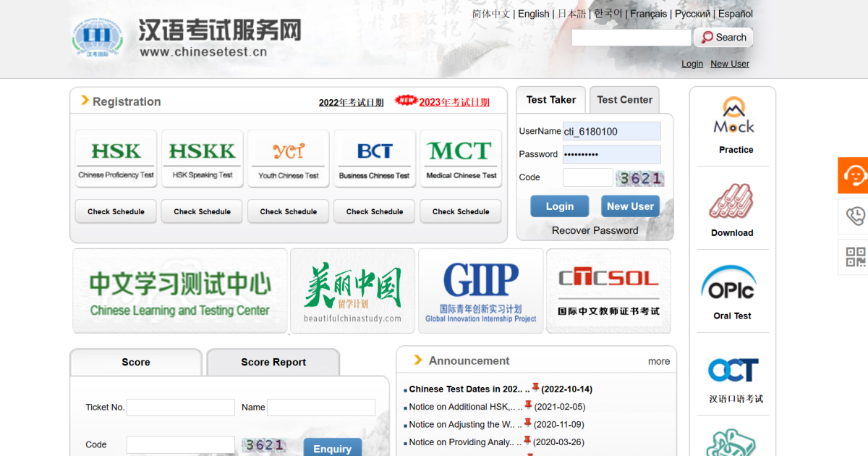Viewport: 868px width, 456px height.
Task: Click the Recover Password link
Action: pyautogui.click(x=595, y=230)
